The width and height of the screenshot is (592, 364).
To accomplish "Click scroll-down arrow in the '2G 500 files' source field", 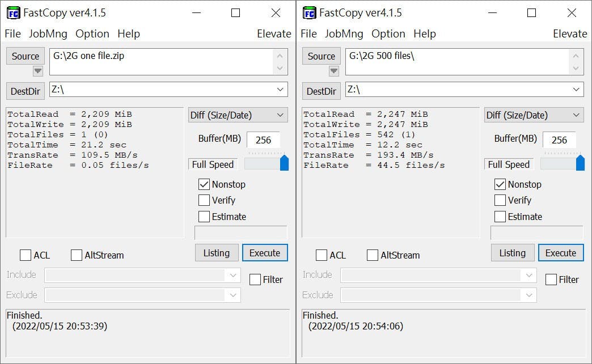I will (x=576, y=68).
